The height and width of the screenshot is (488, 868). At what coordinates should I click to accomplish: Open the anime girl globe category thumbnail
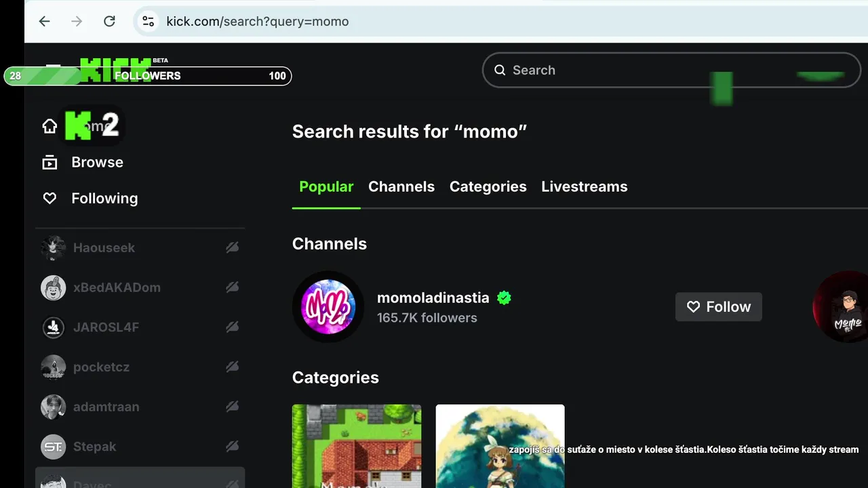coord(500,446)
